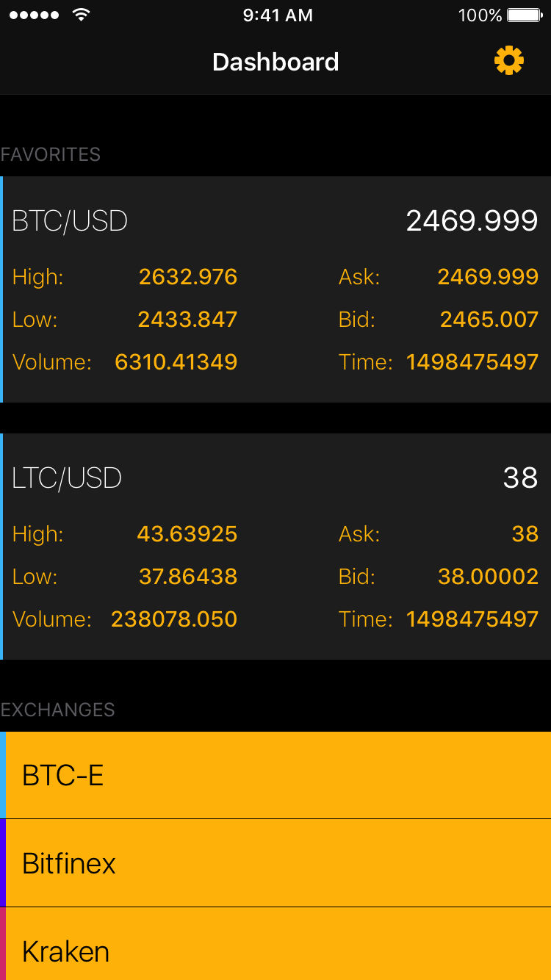
Task: Tap the Dashboard title
Action: (275, 62)
